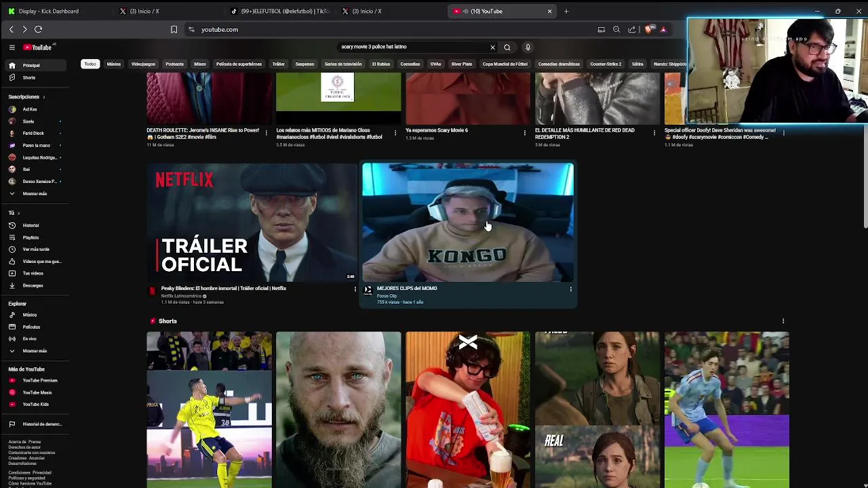Start voice search with microphone icon
The height and width of the screenshot is (488, 868).
coord(528,47)
